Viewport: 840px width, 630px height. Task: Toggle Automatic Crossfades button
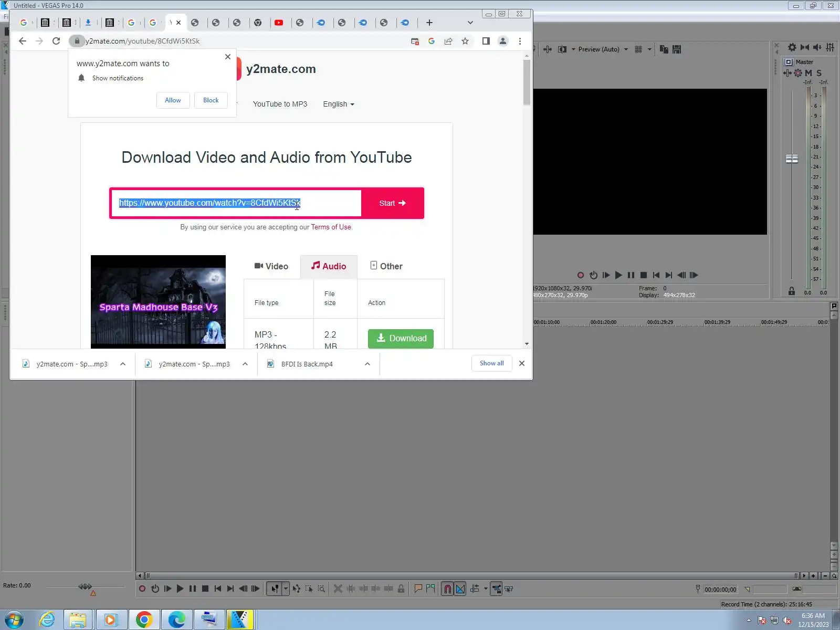pyautogui.click(x=460, y=589)
